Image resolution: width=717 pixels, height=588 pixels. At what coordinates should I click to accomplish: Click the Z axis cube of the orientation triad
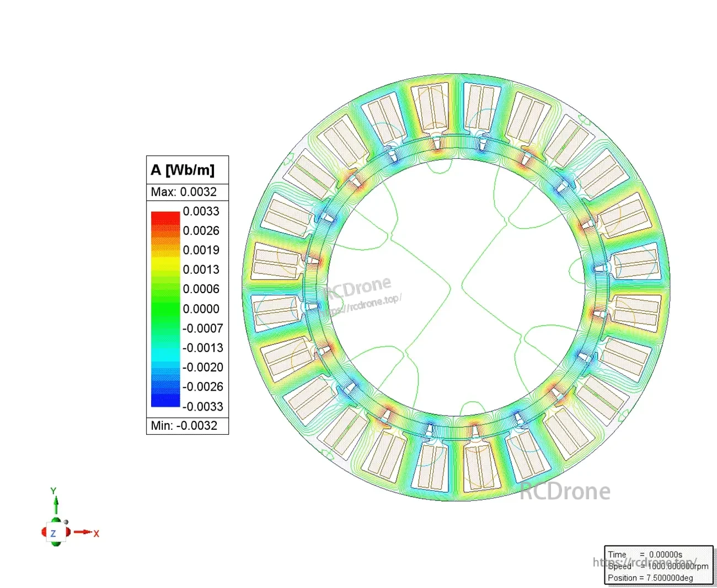tap(55, 533)
